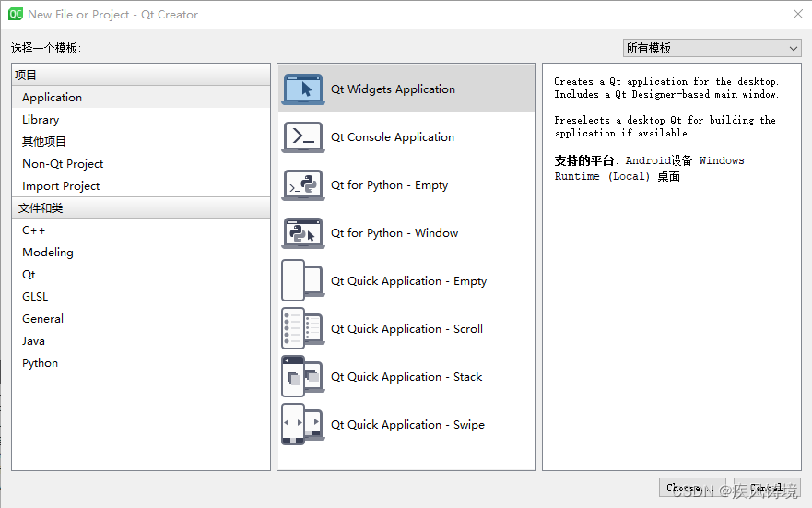The image size is (812, 508).
Task: Select Qt for Python - Window label
Action: (394, 233)
